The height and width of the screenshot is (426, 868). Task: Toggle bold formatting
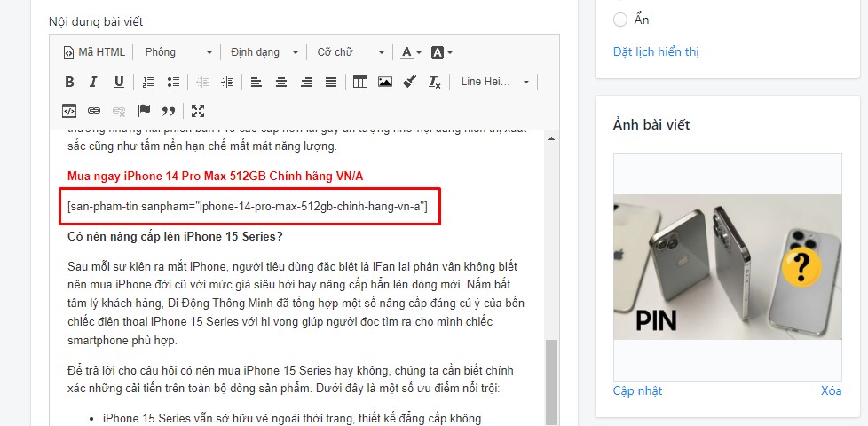pyautogui.click(x=69, y=82)
